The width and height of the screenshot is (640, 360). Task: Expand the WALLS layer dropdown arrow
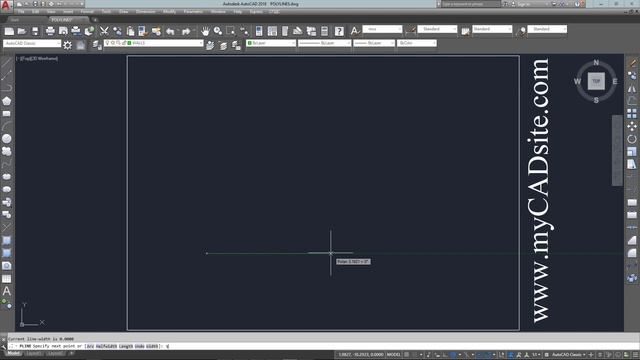tap(200, 43)
